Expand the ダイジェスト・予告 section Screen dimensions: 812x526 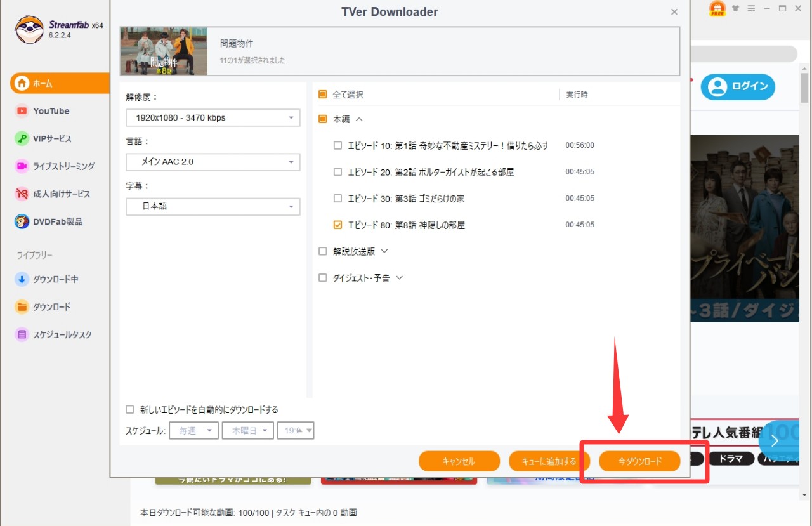click(x=399, y=278)
